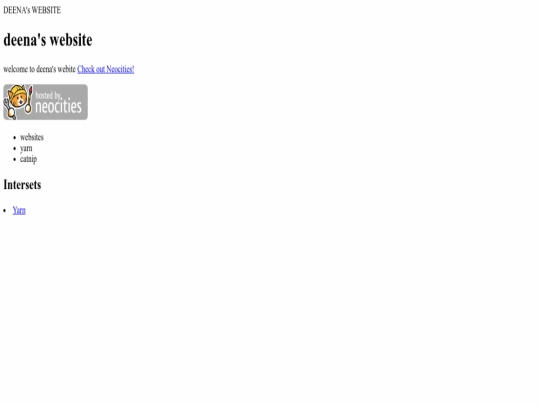Image resolution: width=540 pixels, height=405 pixels.
Task: Click the paintbrush held by the cat mascot
Action: (29, 99)
